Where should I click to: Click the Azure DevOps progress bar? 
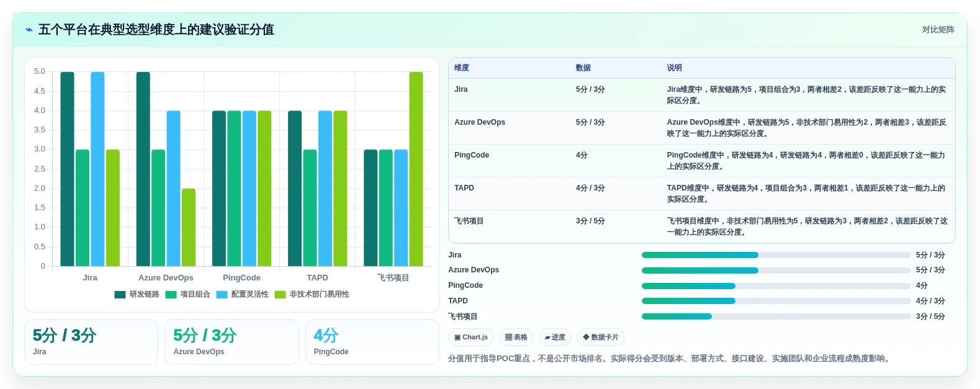coord(776,271)
